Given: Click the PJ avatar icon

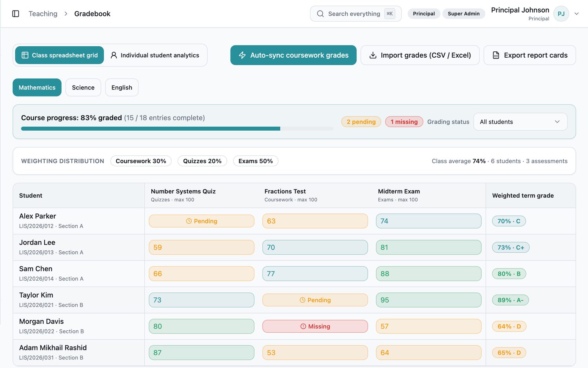Looking at the screenshot, I should [x=561, y=14].
